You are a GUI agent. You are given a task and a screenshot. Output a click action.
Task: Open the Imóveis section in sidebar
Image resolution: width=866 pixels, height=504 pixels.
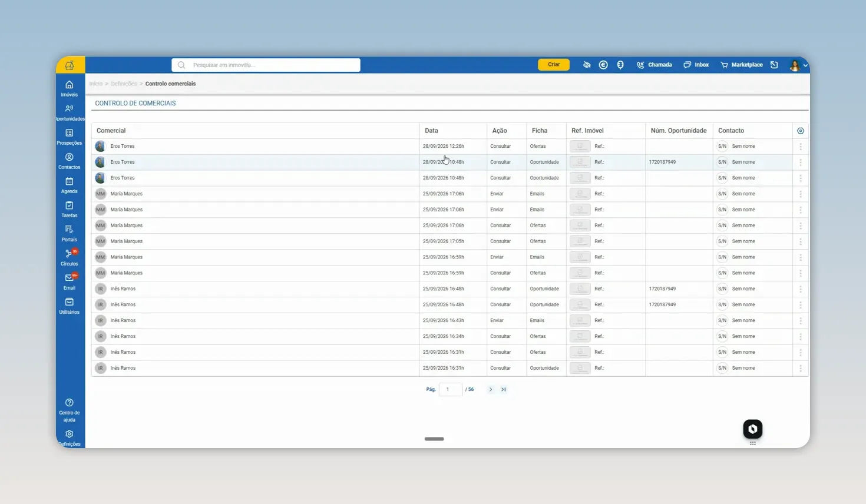(x=70, y=88)
